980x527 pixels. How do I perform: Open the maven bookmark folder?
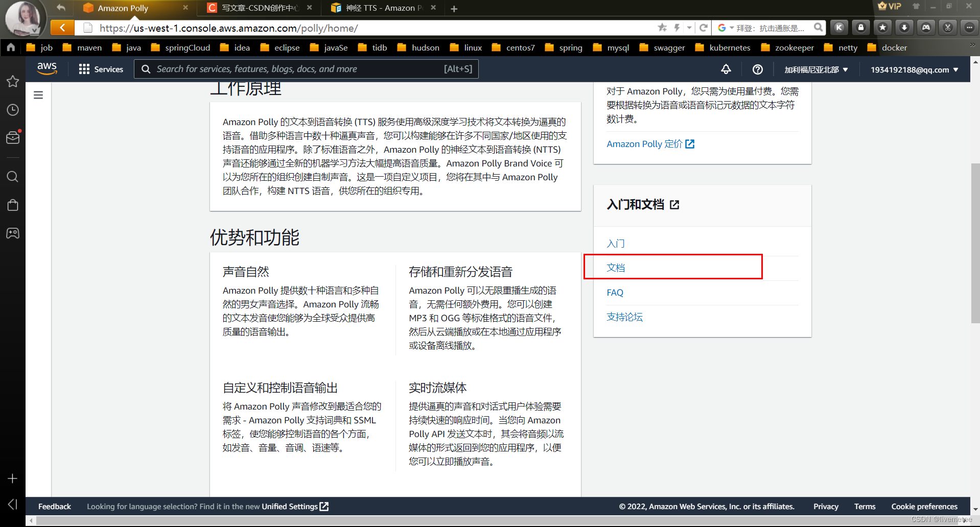(82, 47)
